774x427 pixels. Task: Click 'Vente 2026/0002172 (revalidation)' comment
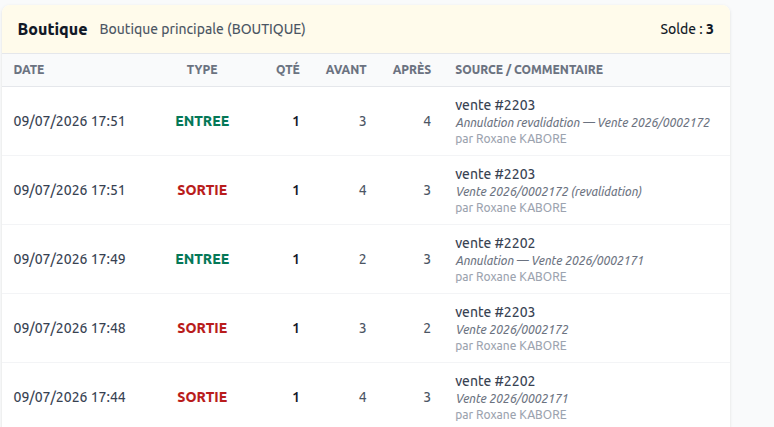click(x=548, y=192)
